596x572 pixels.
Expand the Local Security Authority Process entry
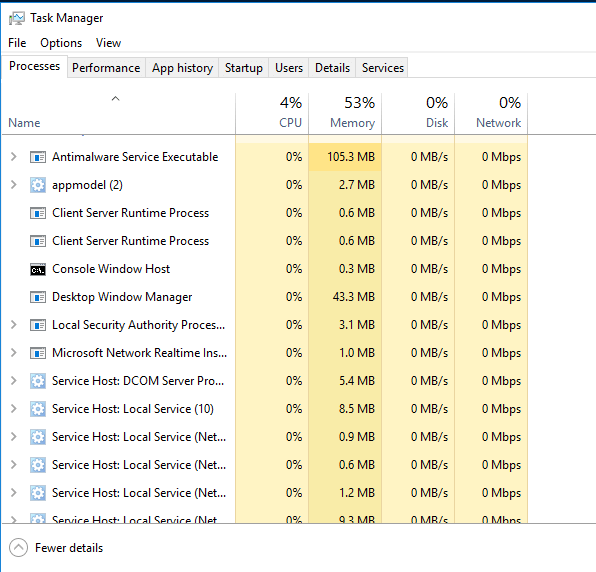point(14,325)
